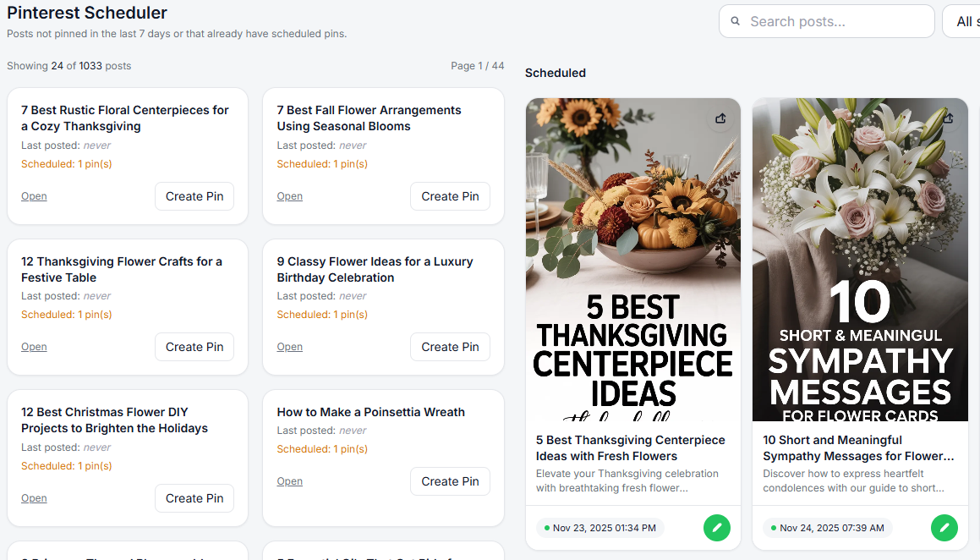Click the Page 1 / 44 indicator

tap(477, 65)
